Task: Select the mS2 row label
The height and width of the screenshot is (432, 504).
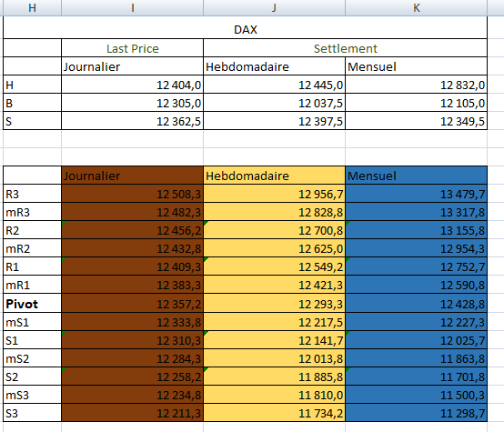Action: tap(32, 358)
